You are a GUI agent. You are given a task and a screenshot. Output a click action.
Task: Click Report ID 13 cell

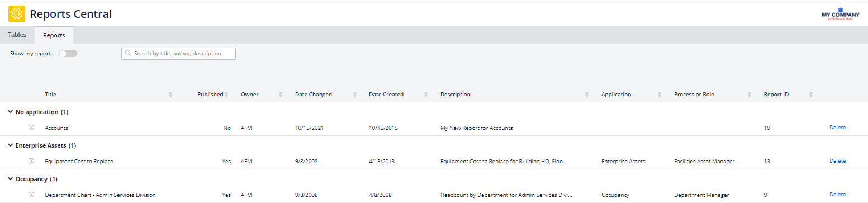coord(767,162)
